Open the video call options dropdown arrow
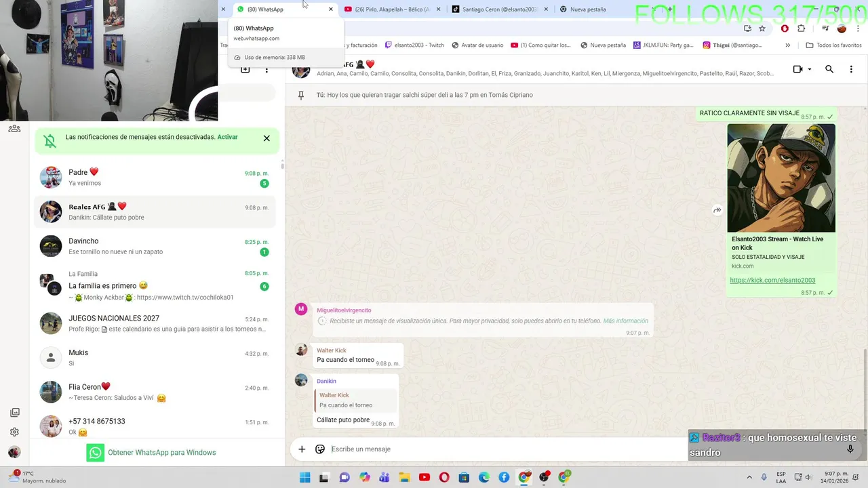Viewport: 868px width, 488px height. (809, 69)
